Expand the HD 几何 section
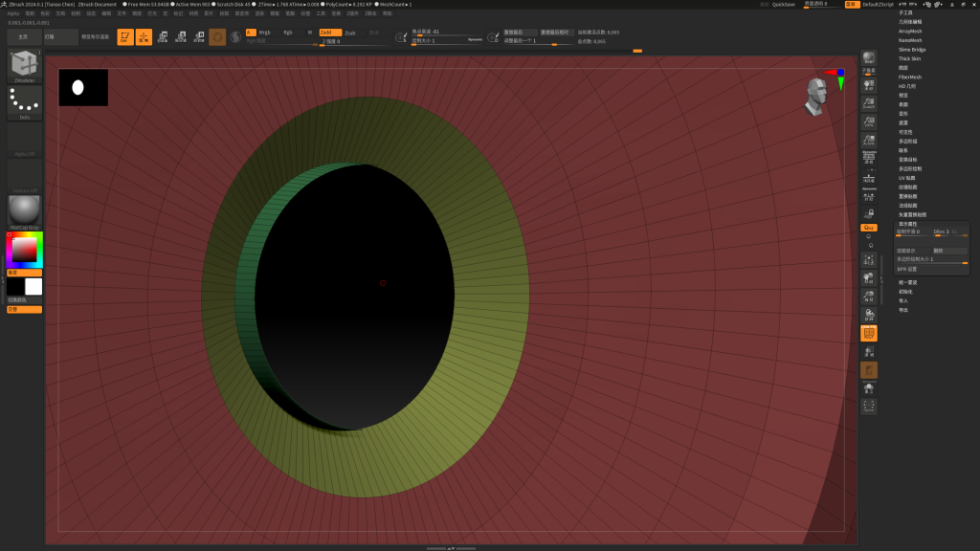Image resolution: width=980 pixels, height=551 pixels. [x=907, y=86]
